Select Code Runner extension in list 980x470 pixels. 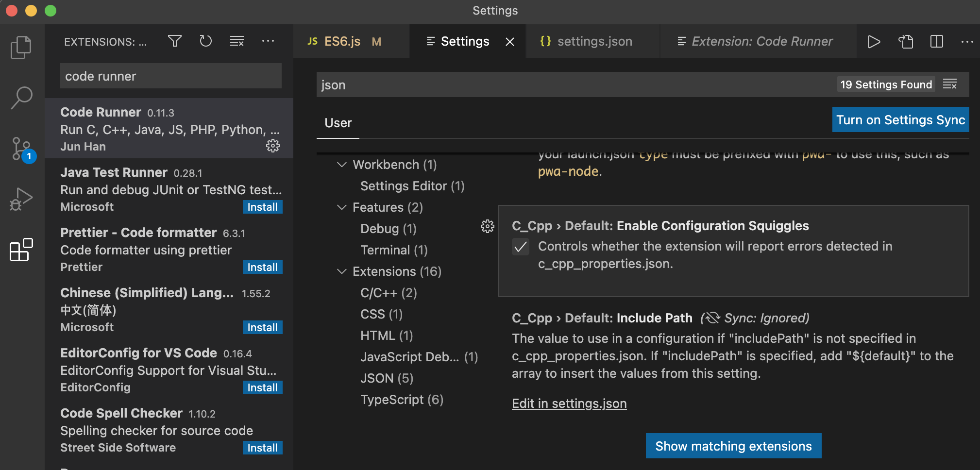[169, 128]
